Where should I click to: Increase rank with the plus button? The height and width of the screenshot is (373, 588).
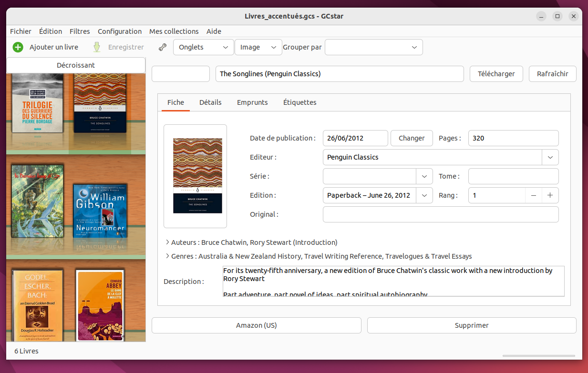[550, 195]
